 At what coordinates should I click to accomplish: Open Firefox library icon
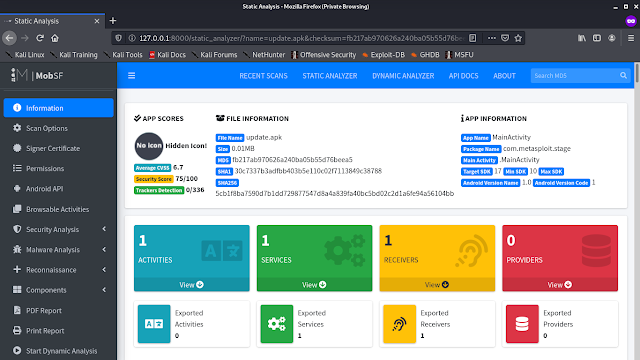582,38
